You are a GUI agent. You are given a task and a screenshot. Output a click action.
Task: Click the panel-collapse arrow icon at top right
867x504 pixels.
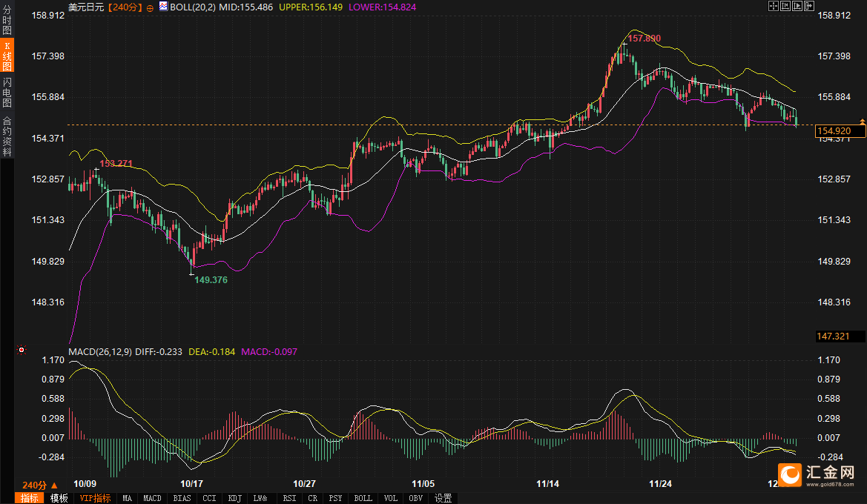tap(808, 6)
